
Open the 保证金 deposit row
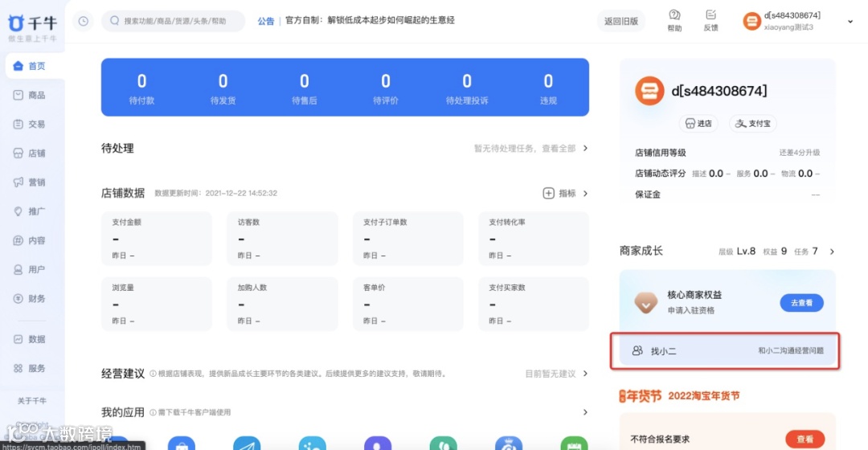pos(727,194)
